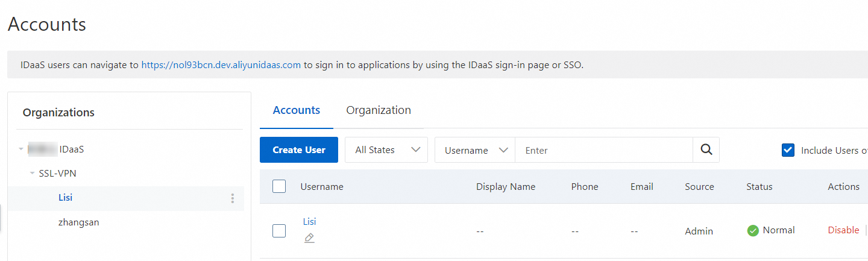The height and width of the screenshot is (261, 868).
Task: Select the Accounts tab
Action: 297,110
